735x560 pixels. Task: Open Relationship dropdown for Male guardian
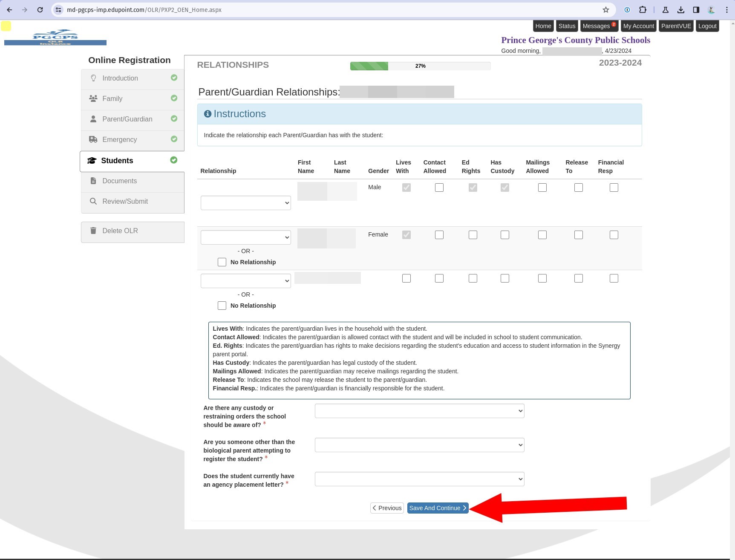[x=245, y=203]
